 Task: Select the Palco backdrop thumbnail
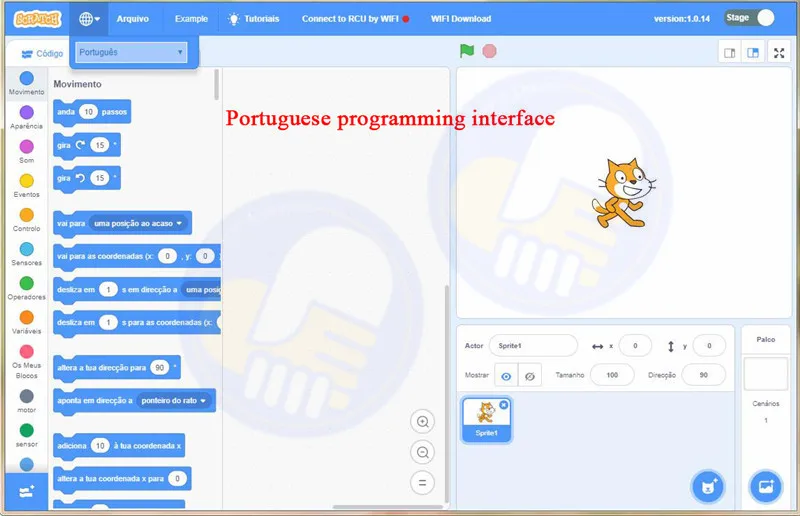coord(766,374)
